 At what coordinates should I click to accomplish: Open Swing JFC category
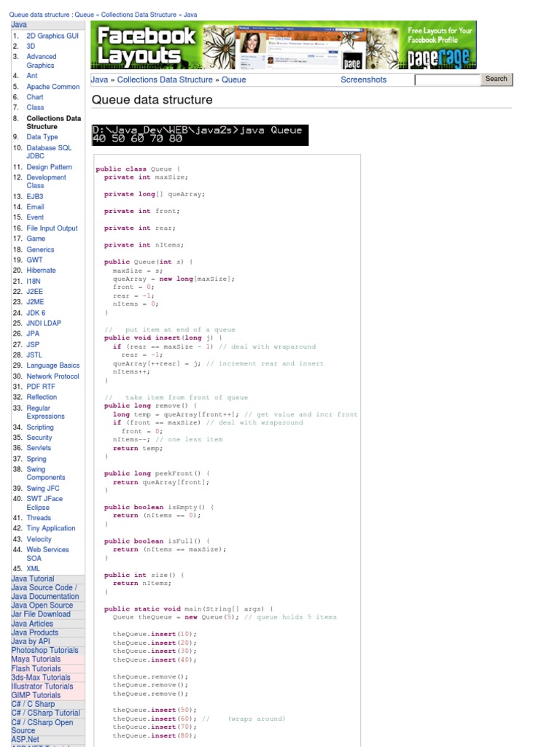(43, 489)
